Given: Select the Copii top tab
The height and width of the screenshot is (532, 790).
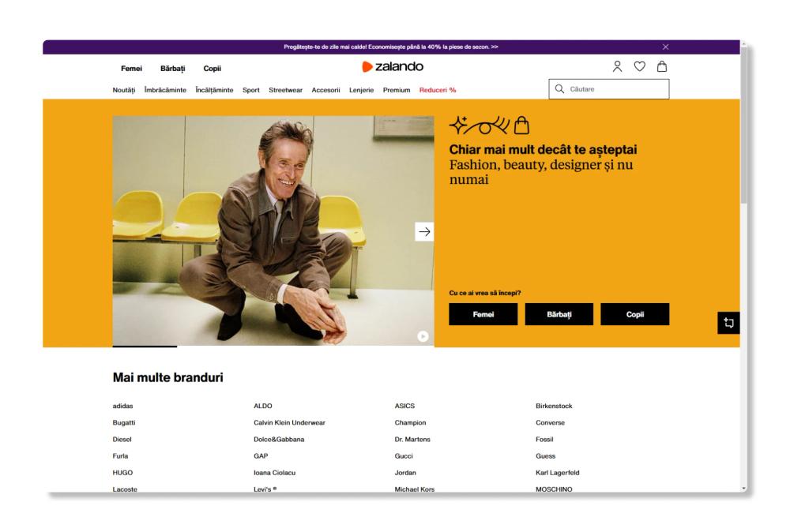Looking at the screenshot, I should click(212, 69).
